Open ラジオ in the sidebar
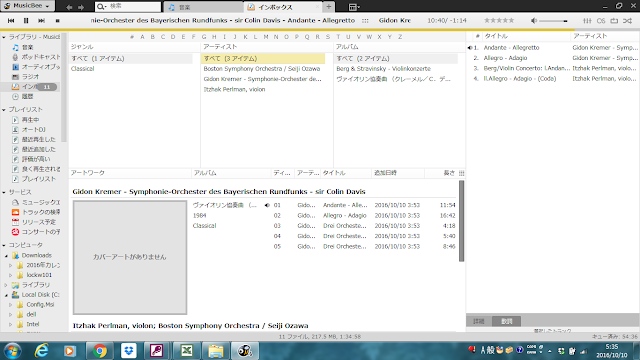The height and width of the screenshot is (360, 640). (25, 76)
